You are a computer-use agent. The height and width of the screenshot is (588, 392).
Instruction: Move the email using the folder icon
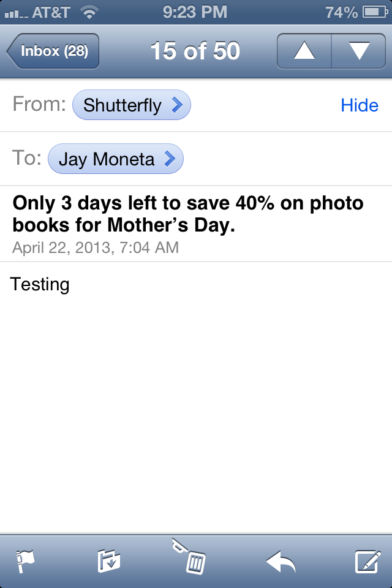point(109,561)
